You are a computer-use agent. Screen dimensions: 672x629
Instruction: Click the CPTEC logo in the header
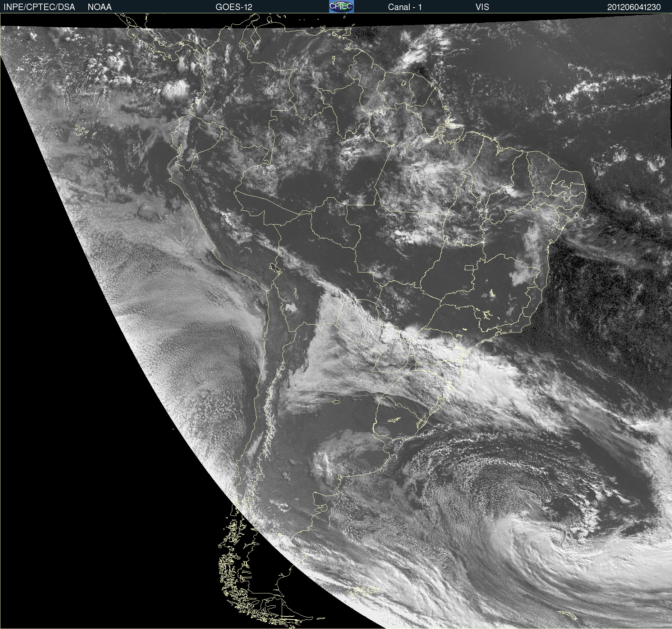[x=341, y=6]
